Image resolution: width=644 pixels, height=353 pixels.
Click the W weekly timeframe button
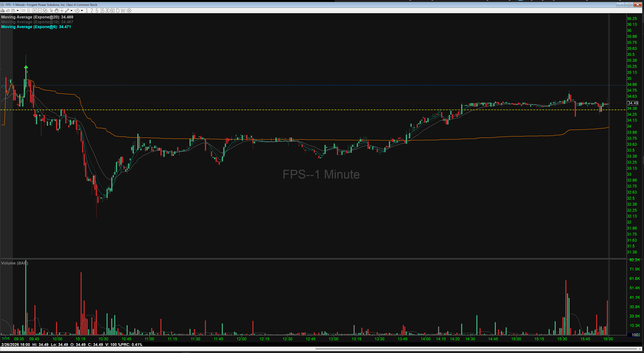point(123,11)
